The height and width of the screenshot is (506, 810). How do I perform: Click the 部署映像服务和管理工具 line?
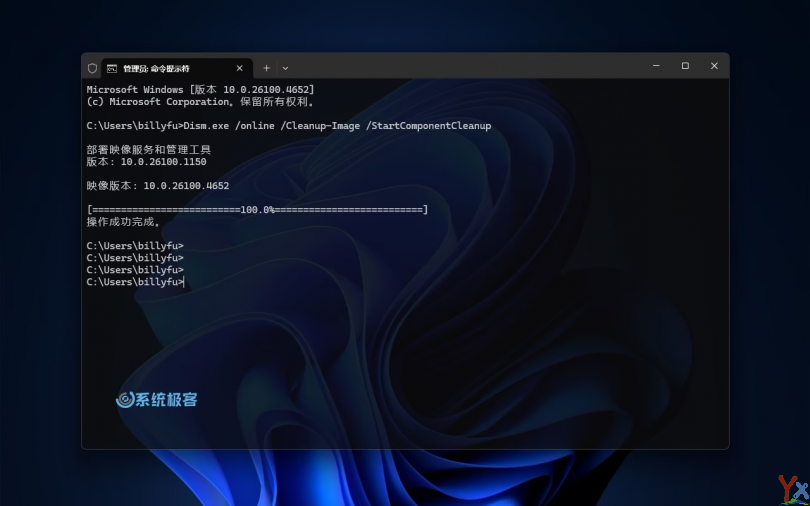pyautogui.click(x=148, y=150)
